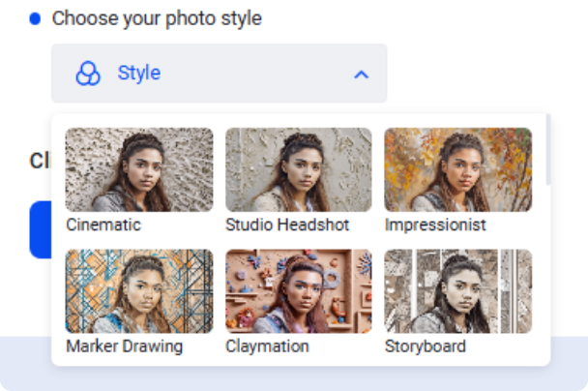Click the partially hidden blue button
This screenshot has width=588, height=391.
(x=40, y=229)
